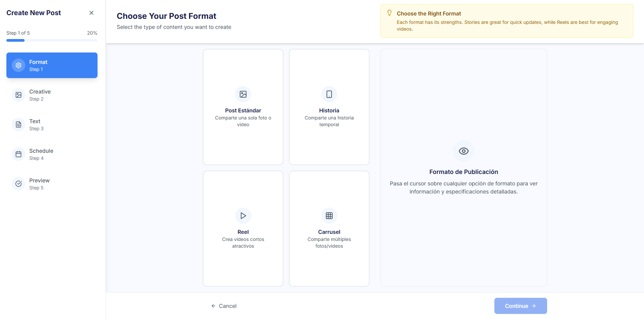Click the eye icon in preview panel
This screenshot has height=319, width=644.
(464, 151)
